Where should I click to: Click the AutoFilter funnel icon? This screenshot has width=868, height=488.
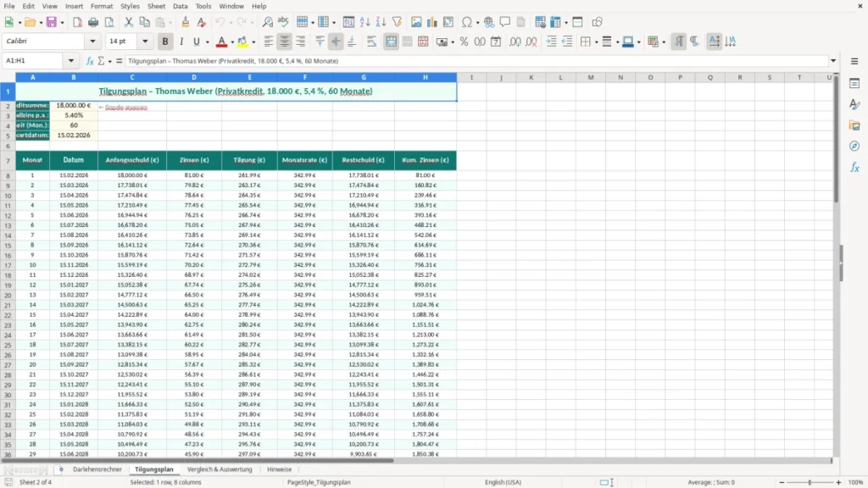(x=397, y=22)
